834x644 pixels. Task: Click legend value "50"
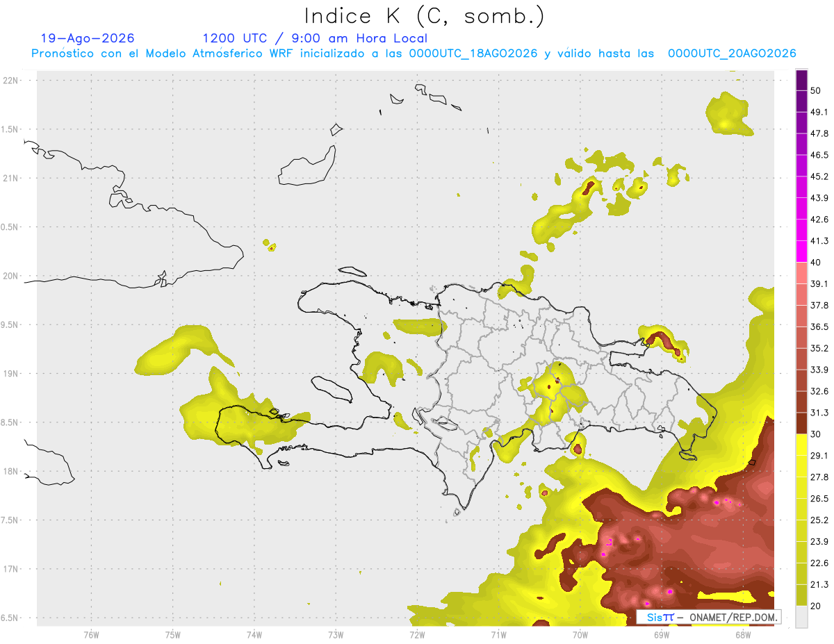coord(816,90)
